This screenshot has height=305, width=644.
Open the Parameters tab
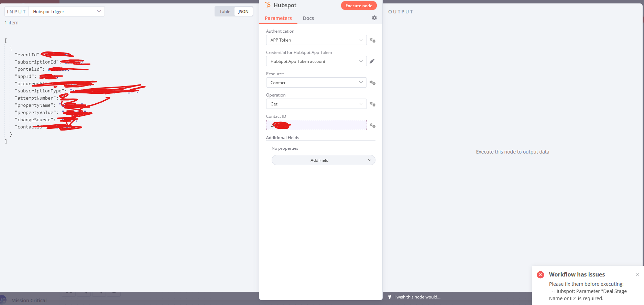point(278,18)
